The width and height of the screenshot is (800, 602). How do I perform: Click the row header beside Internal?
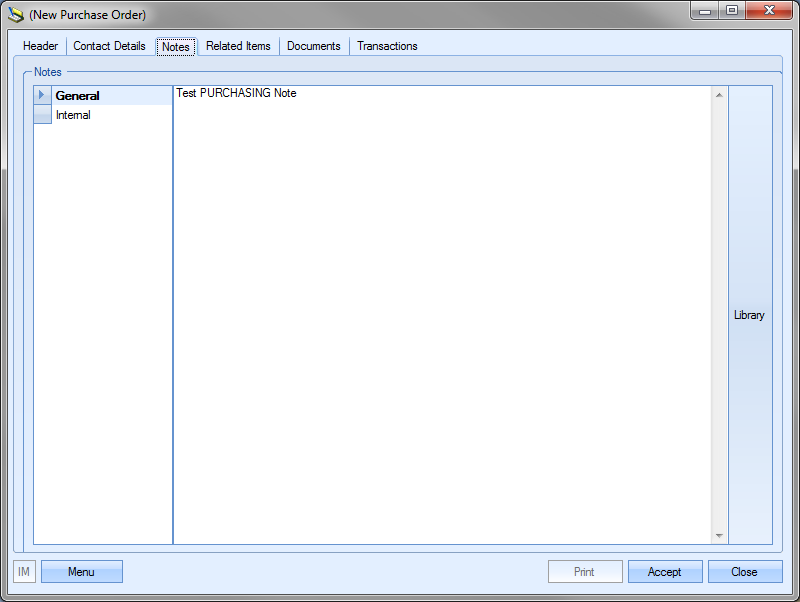(x=42, y=114)
